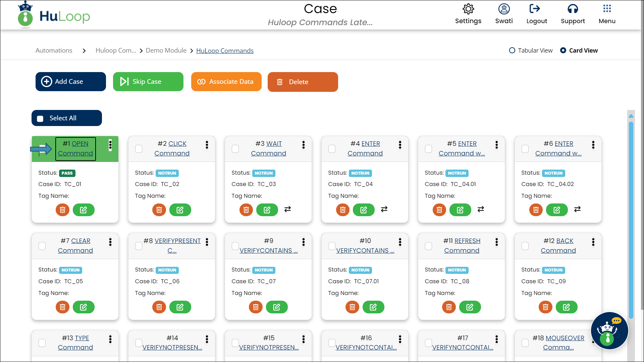644x362 pixels.
Task: Open the Menu grid icon
Action: click(607, 9)
